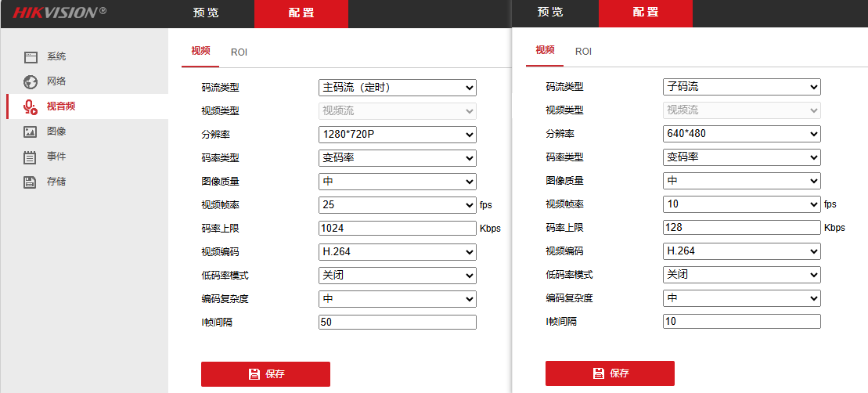Open the 系统 section icon in sidebar
The height and width of the screenshot is (393, 868).
(x=31, y=57)
